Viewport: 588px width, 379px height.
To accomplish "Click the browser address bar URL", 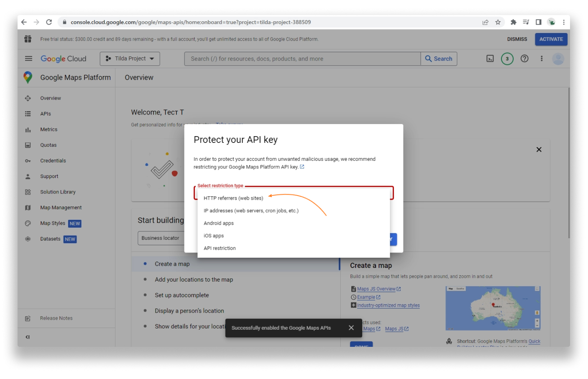I will click(191, 22).
